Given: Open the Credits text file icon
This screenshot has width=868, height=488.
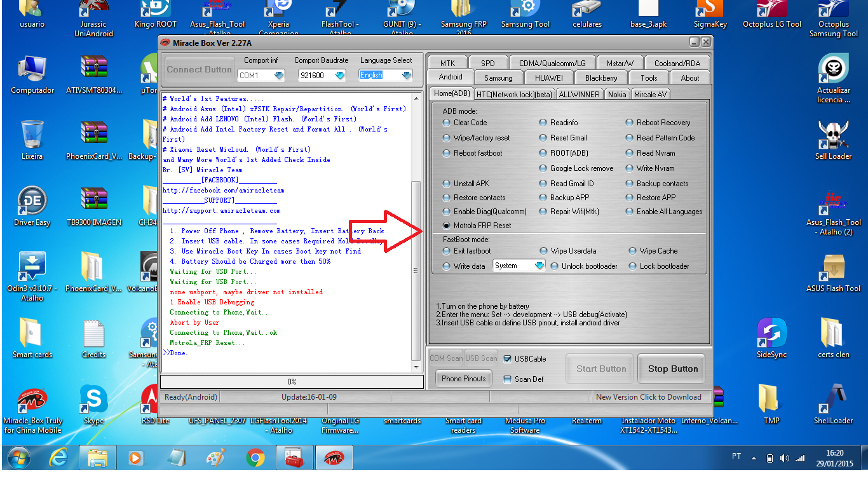Looking at the screenshot, I should 93,338.
